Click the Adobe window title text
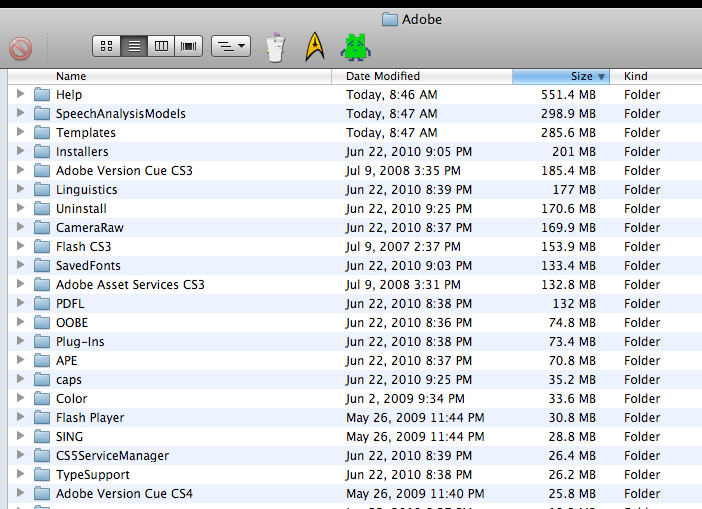This screenshot has width=702, height=509. (x=422, y=19)
